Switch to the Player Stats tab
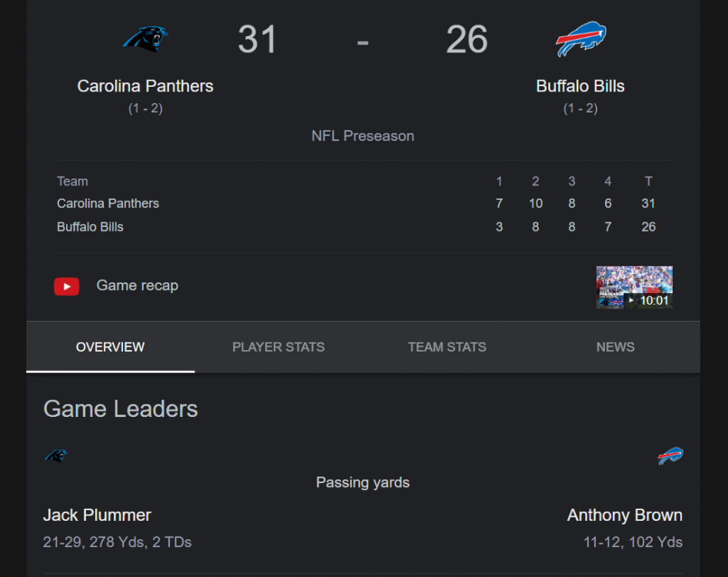The width and height of the screenshot is (728, 577). coord(278,347)
